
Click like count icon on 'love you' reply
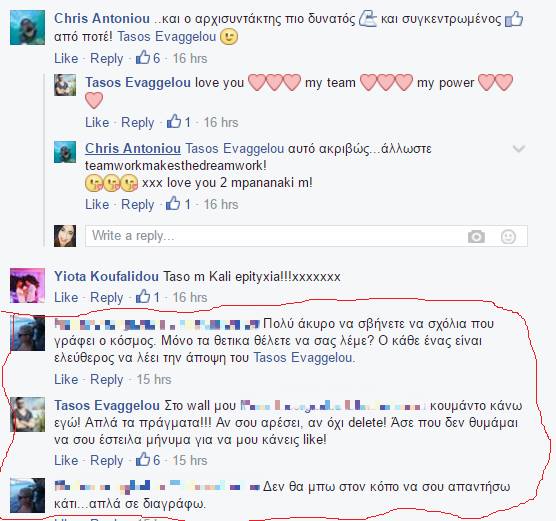[179, 122]
